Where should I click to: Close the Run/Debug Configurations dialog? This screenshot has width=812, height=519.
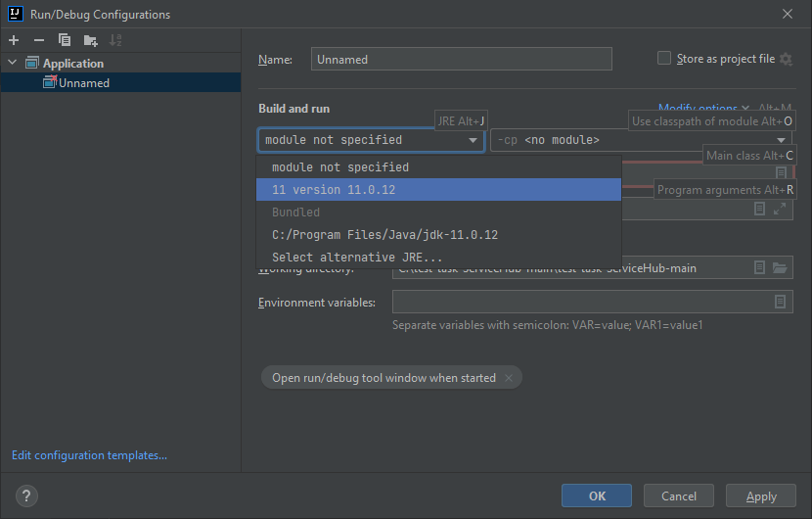(x=788, y=14)
